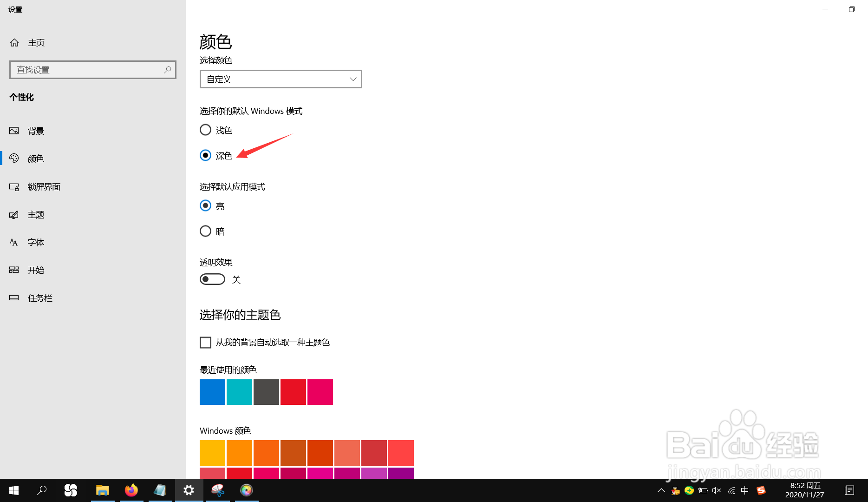Open the Windows Start menu
868x502 pixels.
(14, 490)
